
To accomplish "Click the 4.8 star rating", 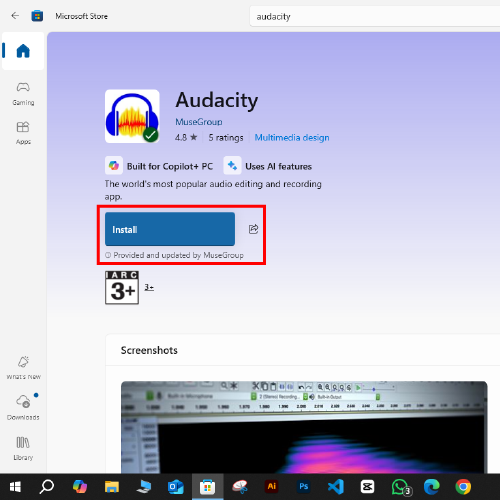I will (186, 138).
